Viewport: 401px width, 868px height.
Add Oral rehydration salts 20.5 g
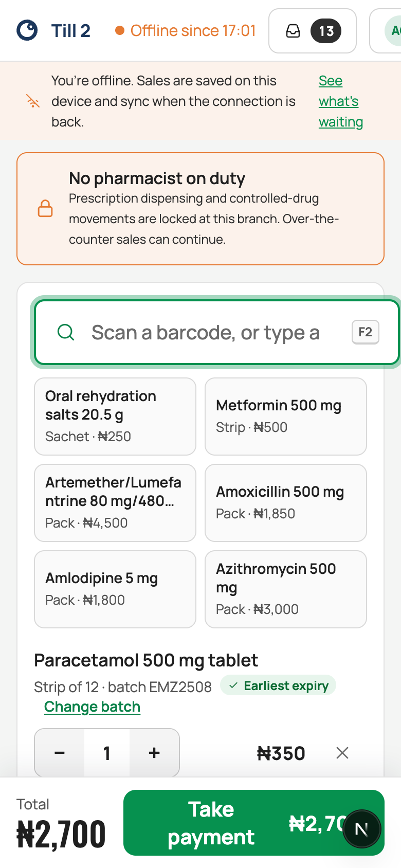tap(115, 417)
